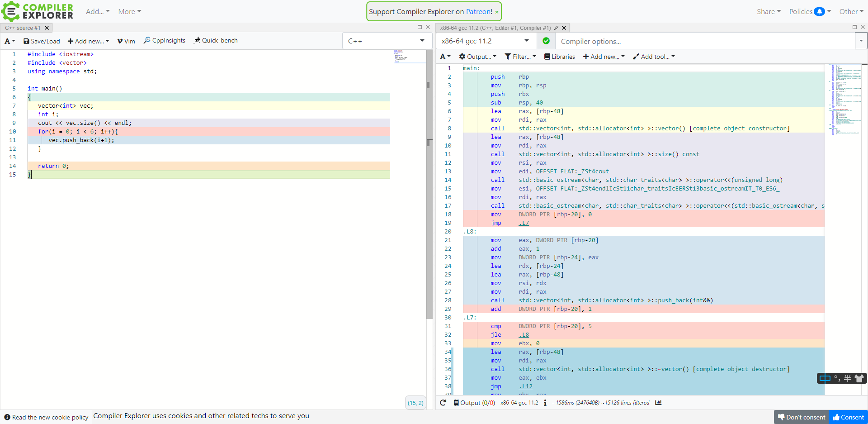Viewport: 868px width, 424px height.
Task: Open the timing chart icon
Action: click(x=658, y=403)
